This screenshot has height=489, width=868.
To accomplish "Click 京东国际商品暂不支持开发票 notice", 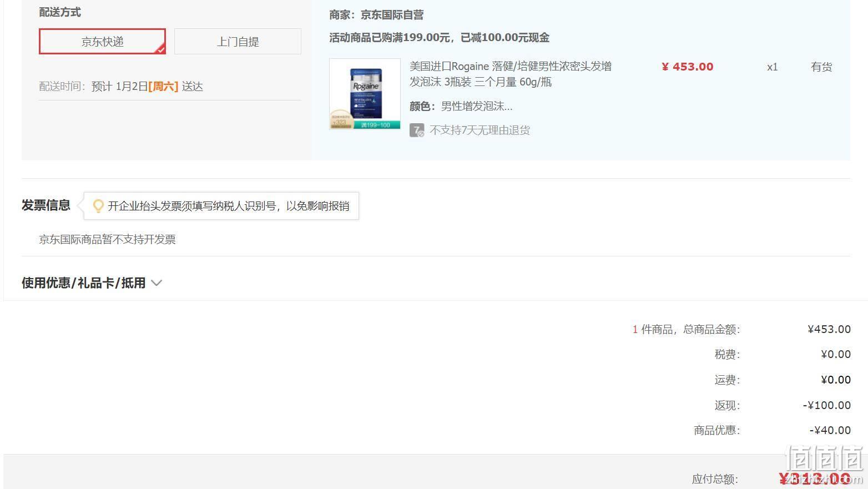I will [x=107, y=239].
